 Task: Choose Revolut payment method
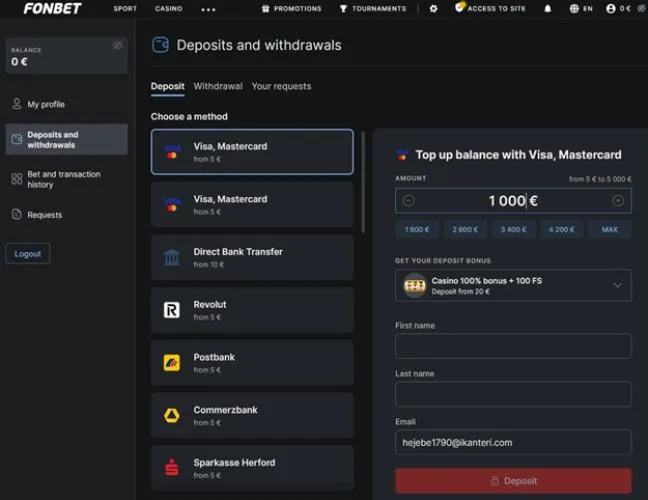[252, 310]
